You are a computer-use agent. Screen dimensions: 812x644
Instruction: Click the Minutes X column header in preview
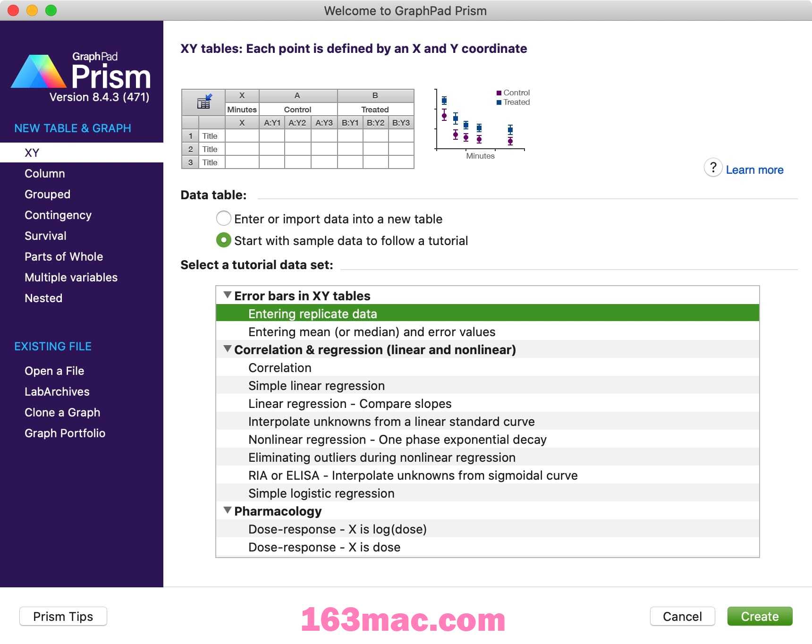[x=242, y=109]
